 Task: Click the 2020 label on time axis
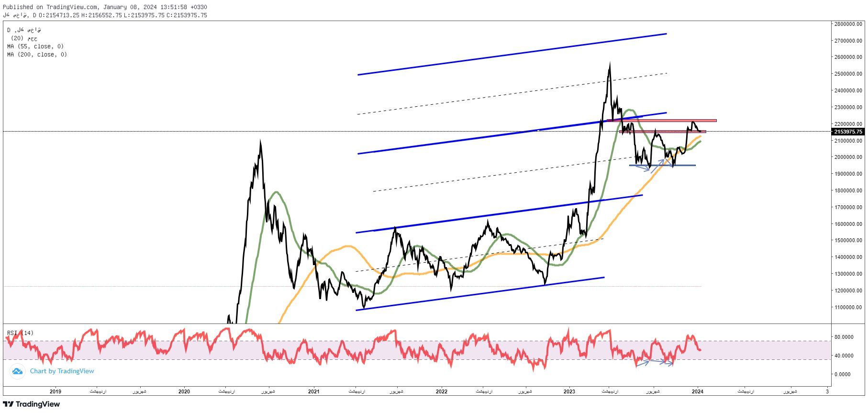pyautogui.click(x=184, y=391)
